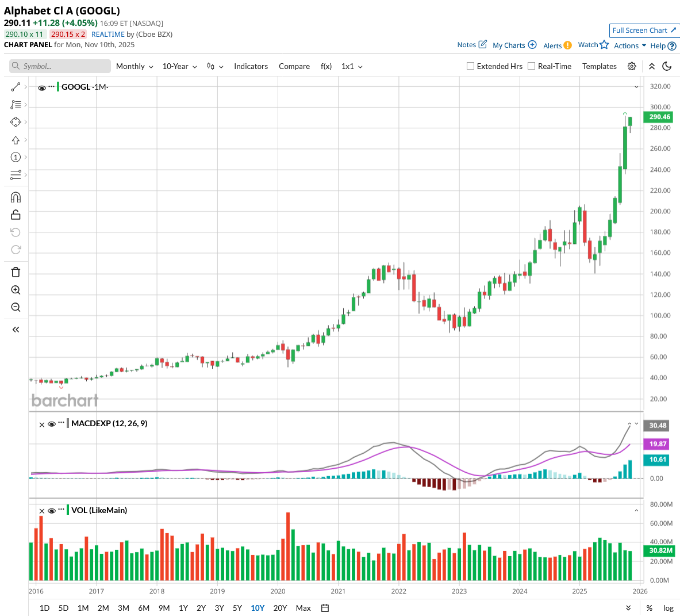Viewport: 680px width, 616px height.
Task: Add to My Charts plus icon
Action: coord(532,45)
